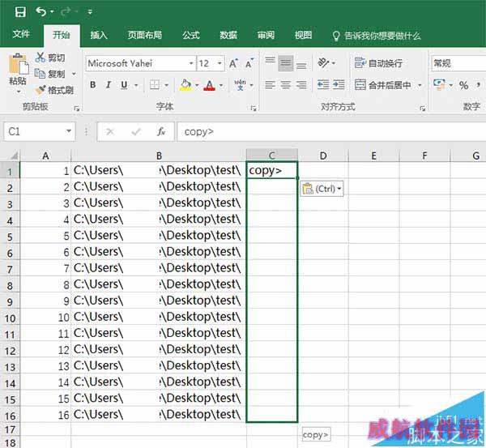Click the percent style % icon

[463, 85]
